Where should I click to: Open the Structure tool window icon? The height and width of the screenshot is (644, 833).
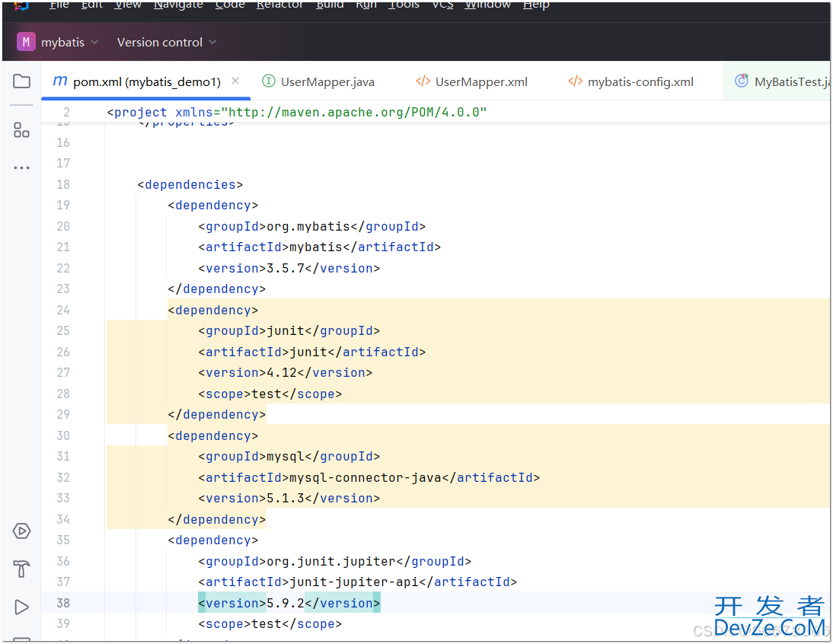(21, 130)
